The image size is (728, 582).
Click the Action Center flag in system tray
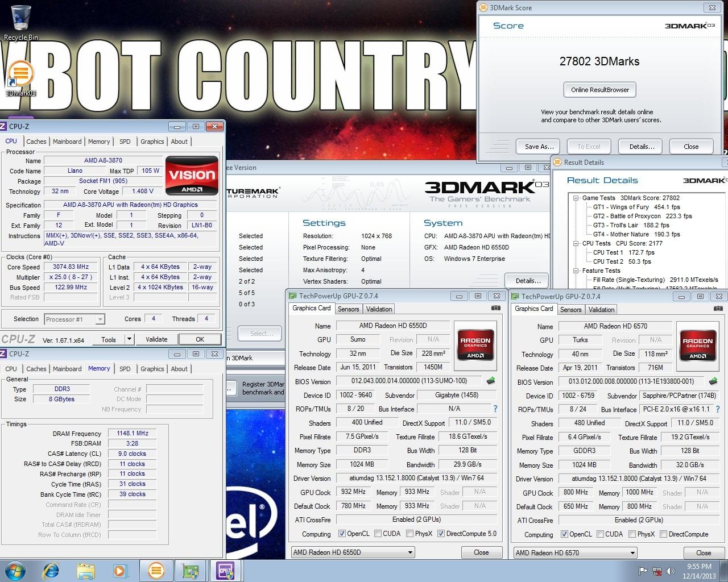tap(643, 571)
